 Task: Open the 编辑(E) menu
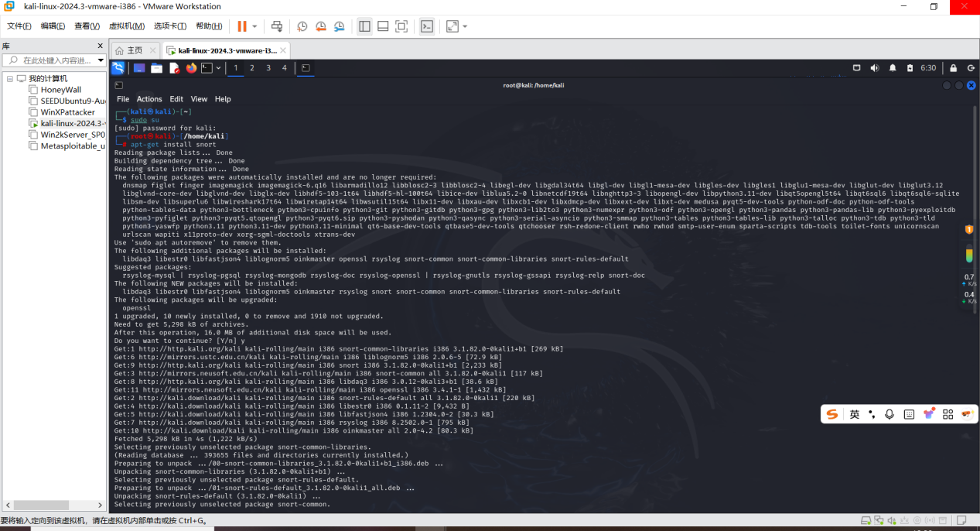[53, 26]
